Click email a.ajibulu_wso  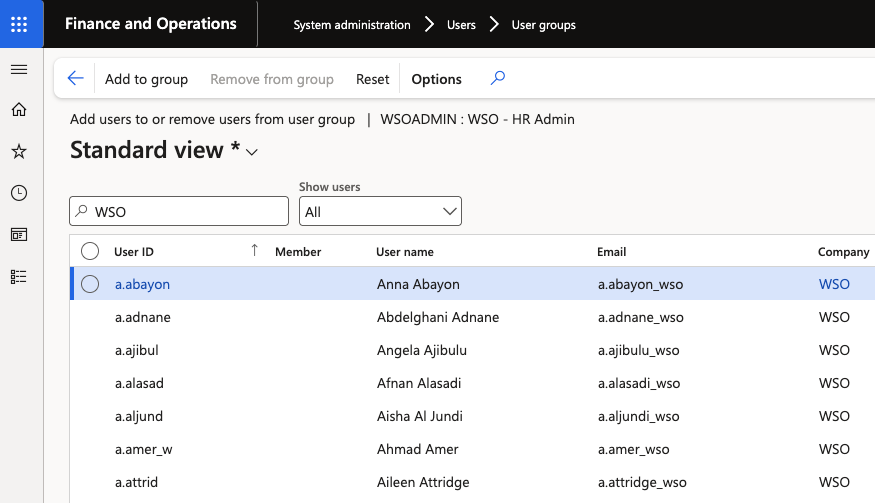(x=638, y=351)
